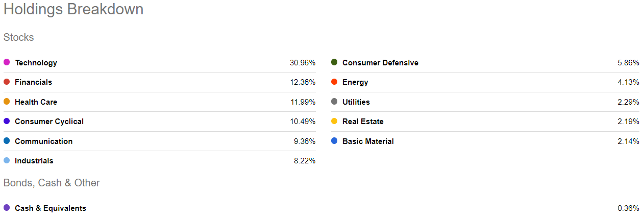This screenshot has height=218, width=644.
Task: Click the light blue Industrials color dot
Action: (x=7, y=160)
